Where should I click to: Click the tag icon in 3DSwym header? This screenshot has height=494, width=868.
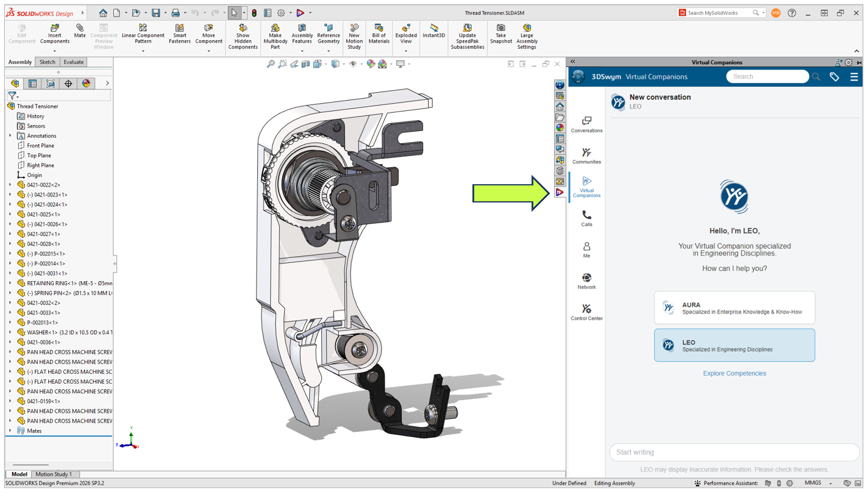click(834, 77)
